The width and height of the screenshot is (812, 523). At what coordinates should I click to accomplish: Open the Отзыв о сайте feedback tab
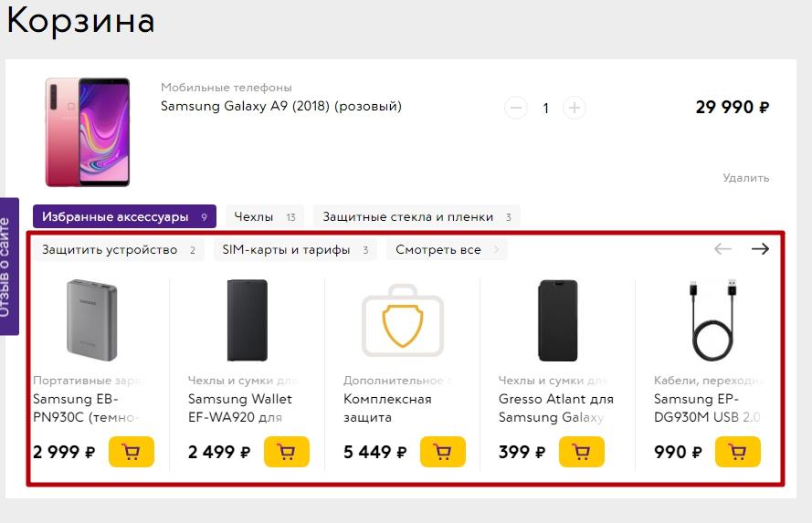[8, 267]
